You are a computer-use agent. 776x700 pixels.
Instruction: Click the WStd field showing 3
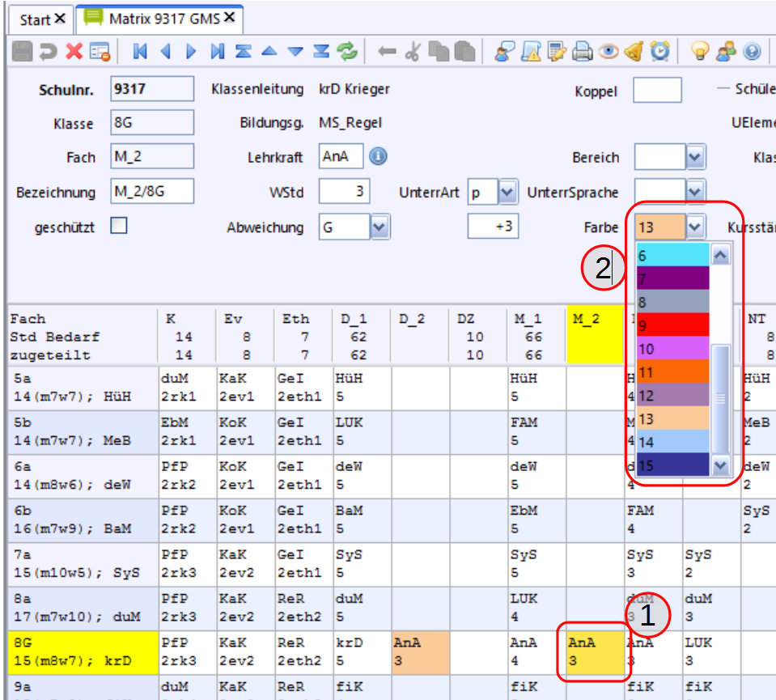coord(344,191)
